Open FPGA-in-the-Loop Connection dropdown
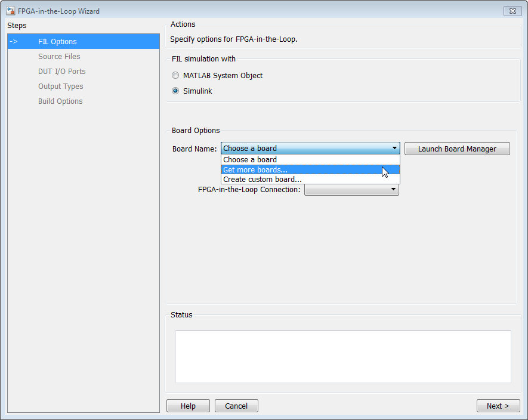The width and height of the screenshot is (528, 420). pos(351,189)
